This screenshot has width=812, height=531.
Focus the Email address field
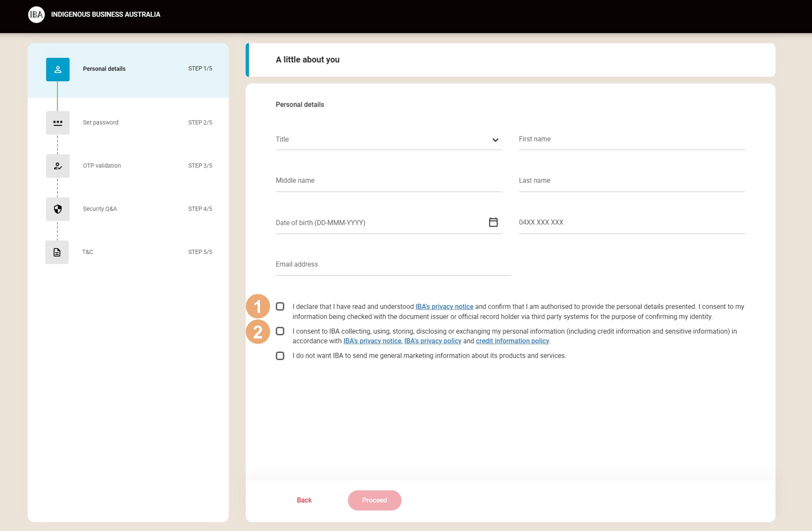point(392,264)
